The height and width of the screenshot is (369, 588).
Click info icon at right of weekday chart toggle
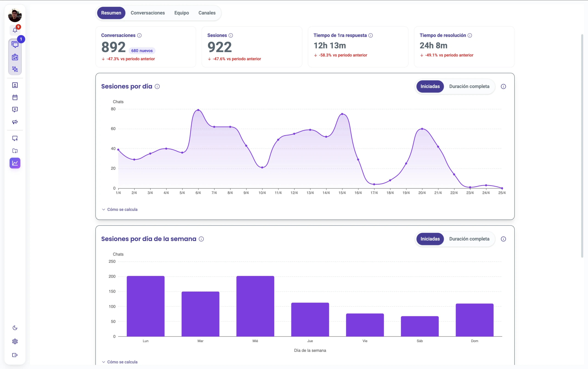503,239
